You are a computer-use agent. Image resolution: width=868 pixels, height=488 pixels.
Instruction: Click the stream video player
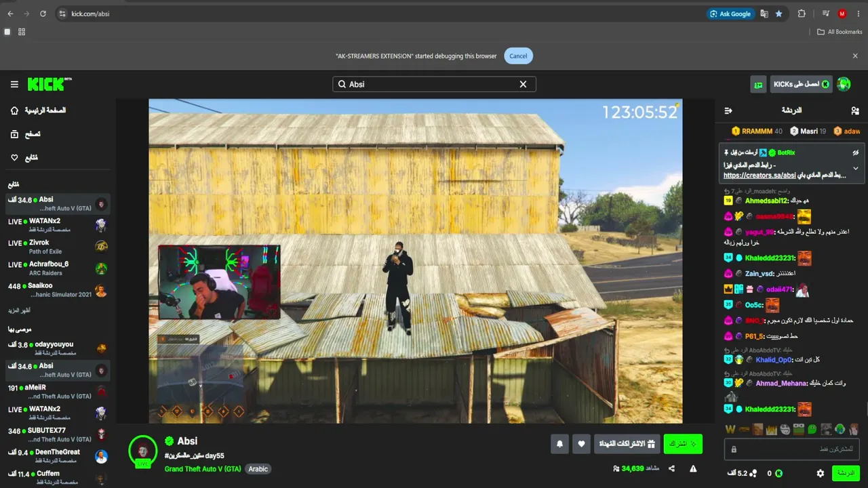point(416,261)
